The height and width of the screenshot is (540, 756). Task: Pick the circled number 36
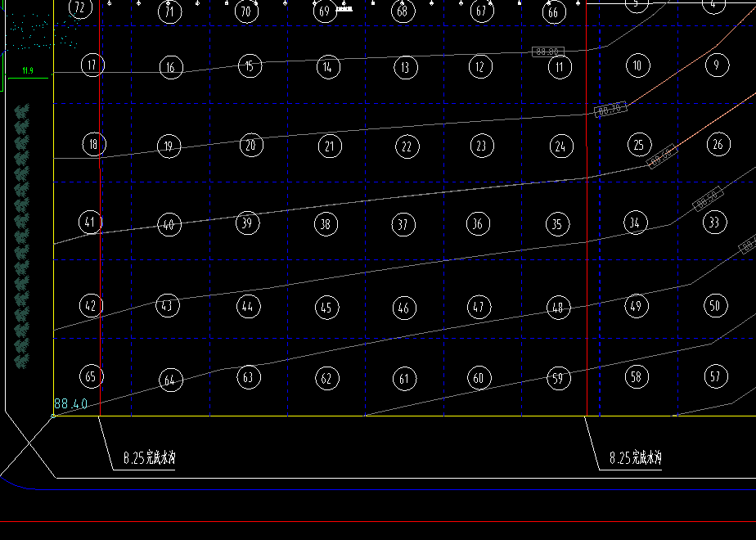point(479,223)
